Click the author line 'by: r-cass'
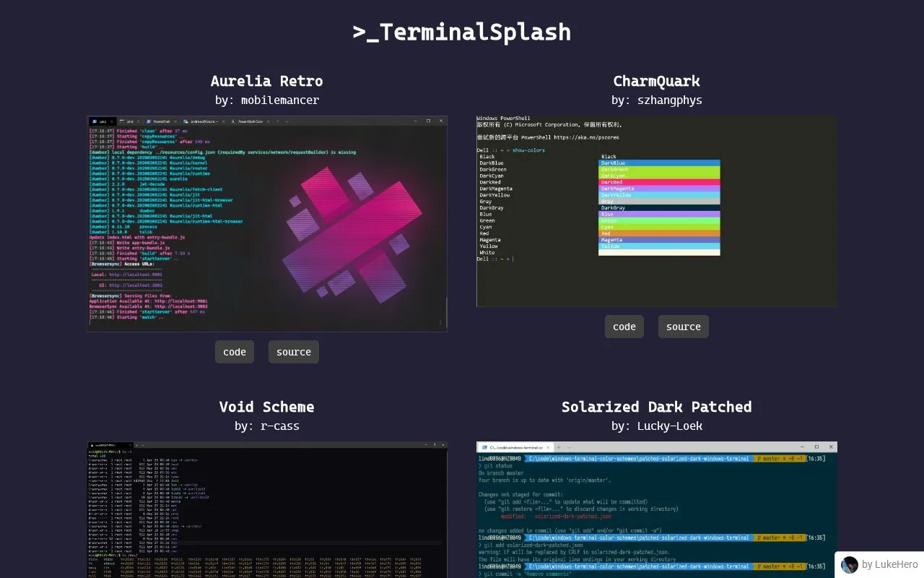 point(267,426)
